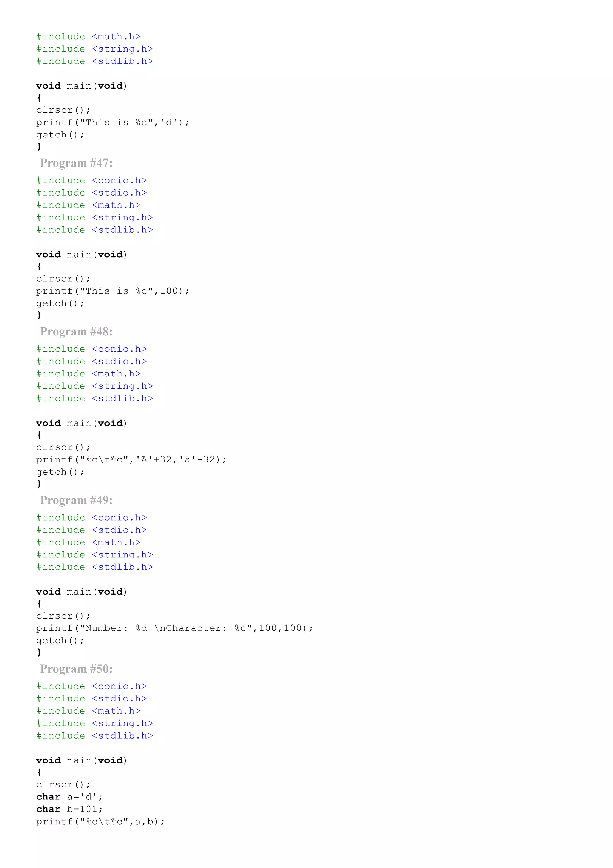Click '#include <stdlib.h>' under Program #50
Viewport: 613px width, 868px height.
94,736
